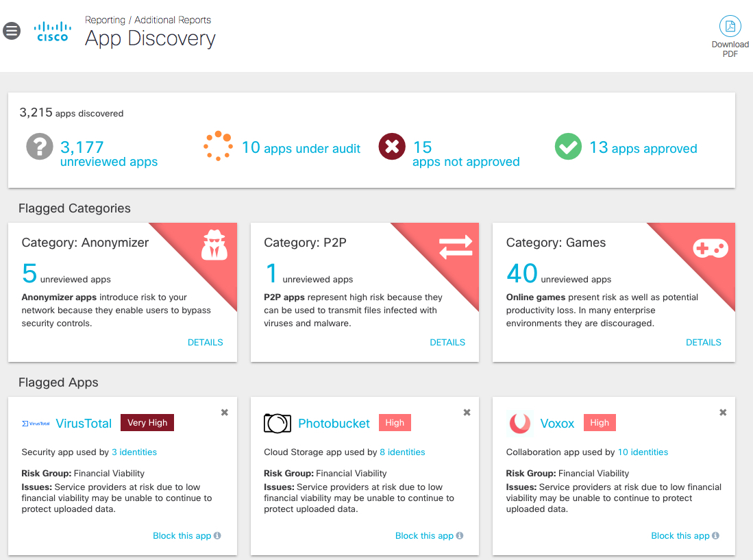Click the Games controller category icon
This screenshot has width=753, height=560.
(711, 248)
